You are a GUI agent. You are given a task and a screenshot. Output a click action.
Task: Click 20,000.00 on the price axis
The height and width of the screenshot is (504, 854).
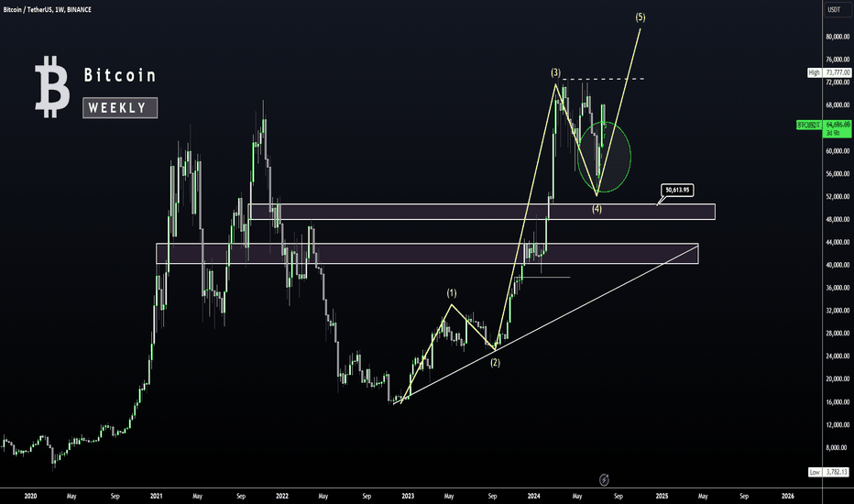point(838,378)
